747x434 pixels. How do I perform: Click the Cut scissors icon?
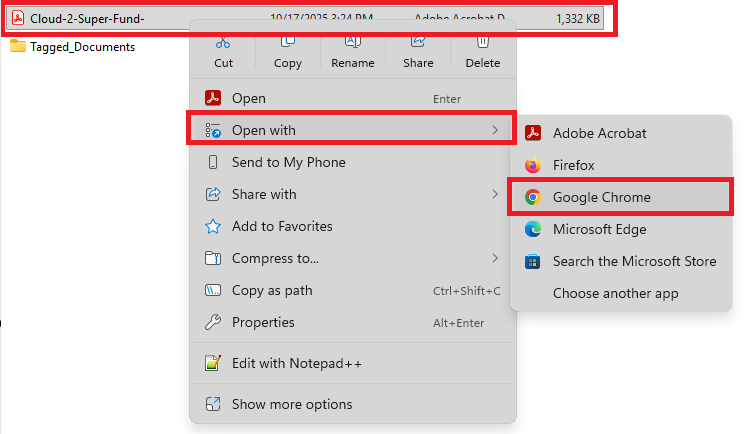(x=223, y=42)
